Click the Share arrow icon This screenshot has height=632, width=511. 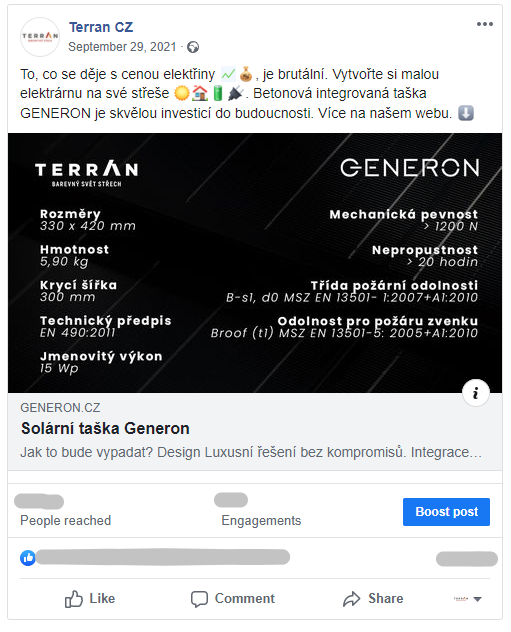(351, 599)
